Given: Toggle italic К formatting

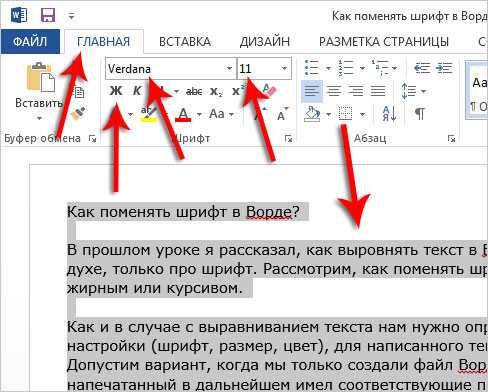Looking at the screenshot, I should tap(137, 91).
